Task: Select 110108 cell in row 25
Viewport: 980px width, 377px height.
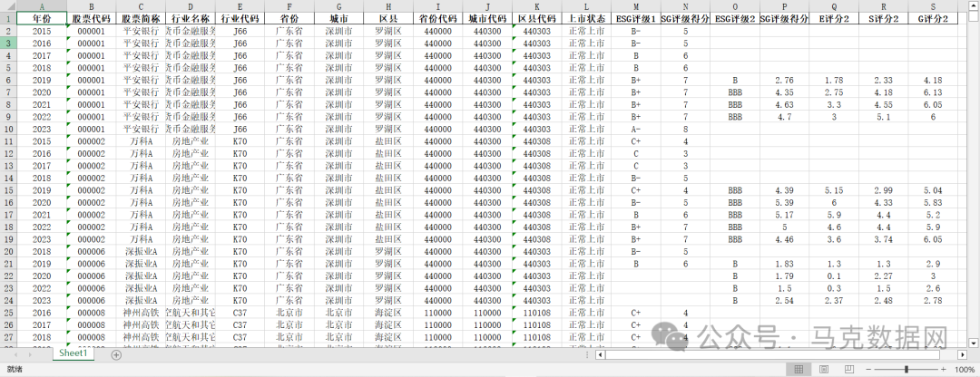Action: click(x=536, y=313)
